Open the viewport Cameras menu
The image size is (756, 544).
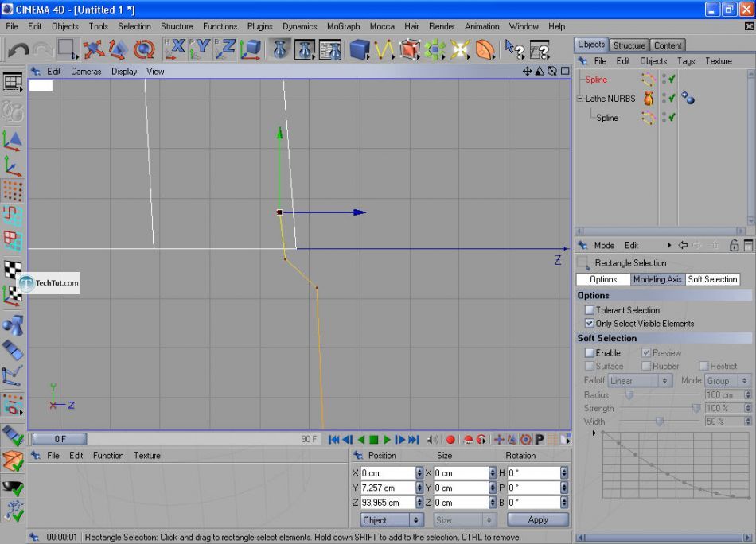point(86,72)
